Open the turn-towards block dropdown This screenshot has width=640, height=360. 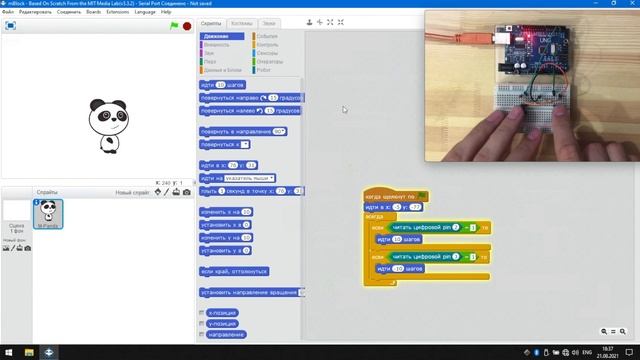pos(245,144)
